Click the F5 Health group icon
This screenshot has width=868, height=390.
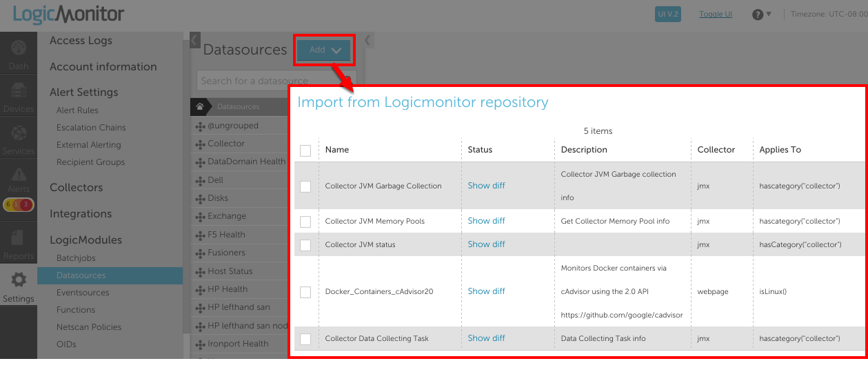click(201, 235)
